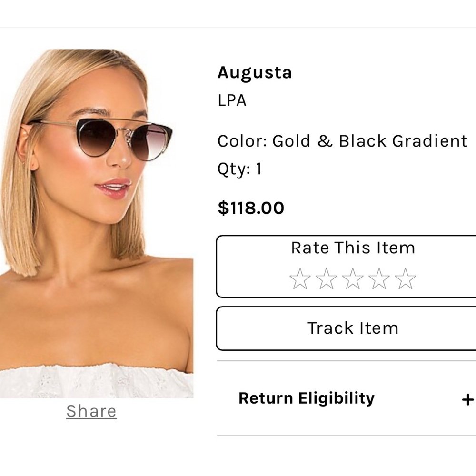Image resolution: width=476 pixels, height=476 pixels.
Task: Click the $118.00 price text
Action: 250,208
